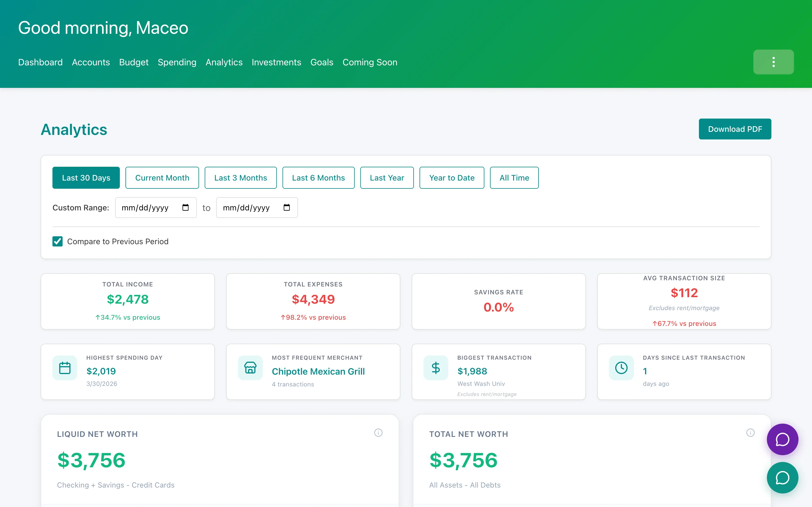Viewport: 812px width, 507px height.
Task: Open the Spending section from the navigation
Action: click(x=177, y=62)
